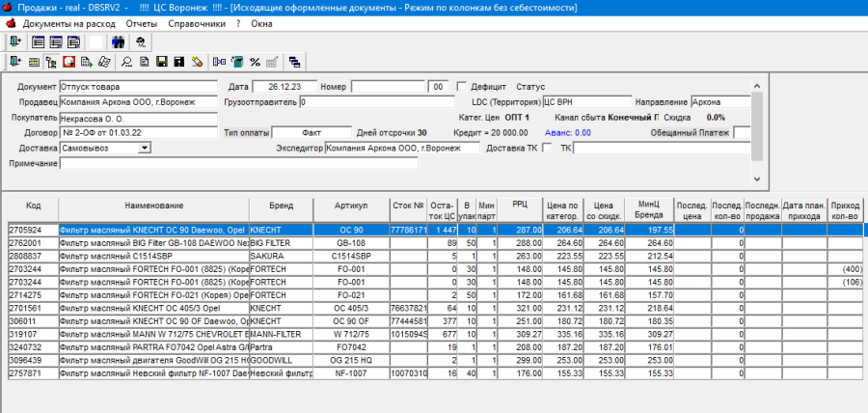Click the Артикул column header
This screenshot has height=413, width=868.
(x=351, y=210)
